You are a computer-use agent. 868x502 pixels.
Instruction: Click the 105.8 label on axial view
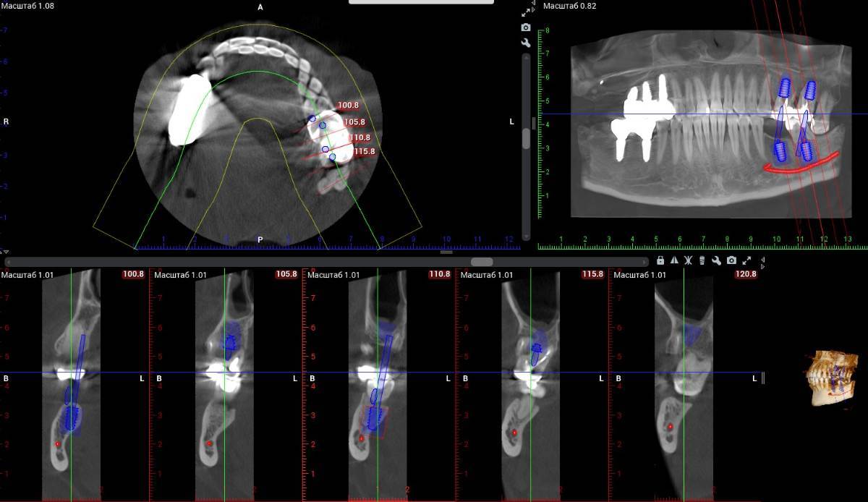354,122
